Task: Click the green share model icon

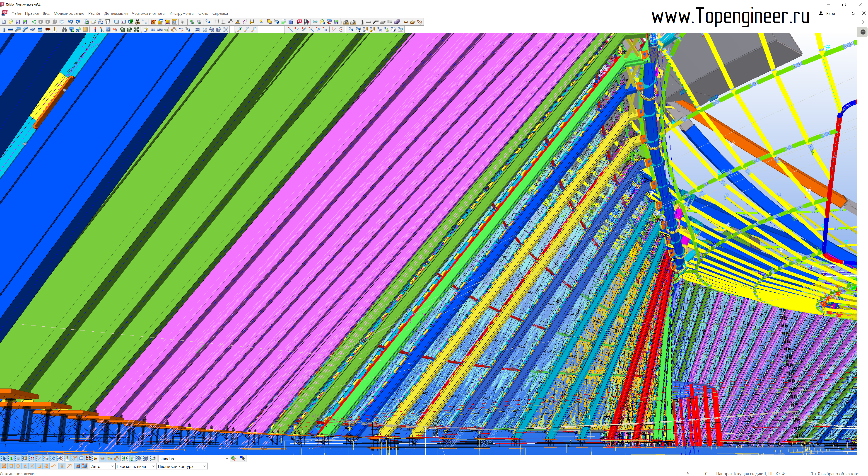Action: 33,22
